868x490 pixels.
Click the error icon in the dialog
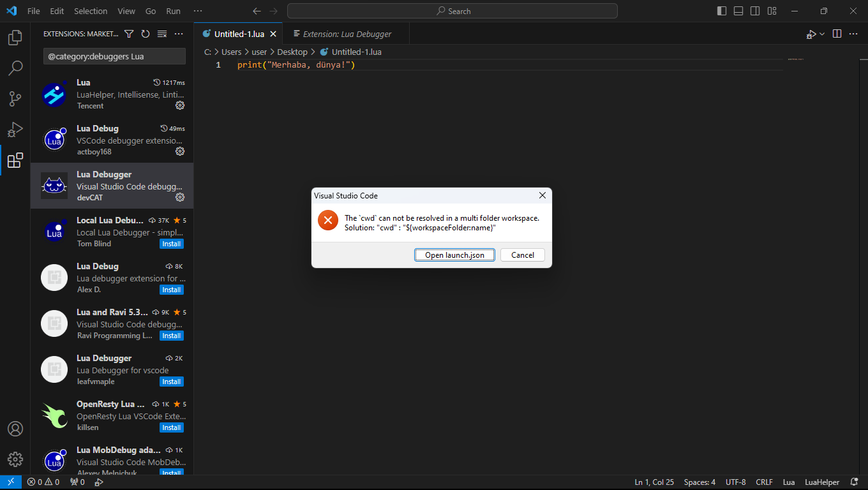coord(328,220)
